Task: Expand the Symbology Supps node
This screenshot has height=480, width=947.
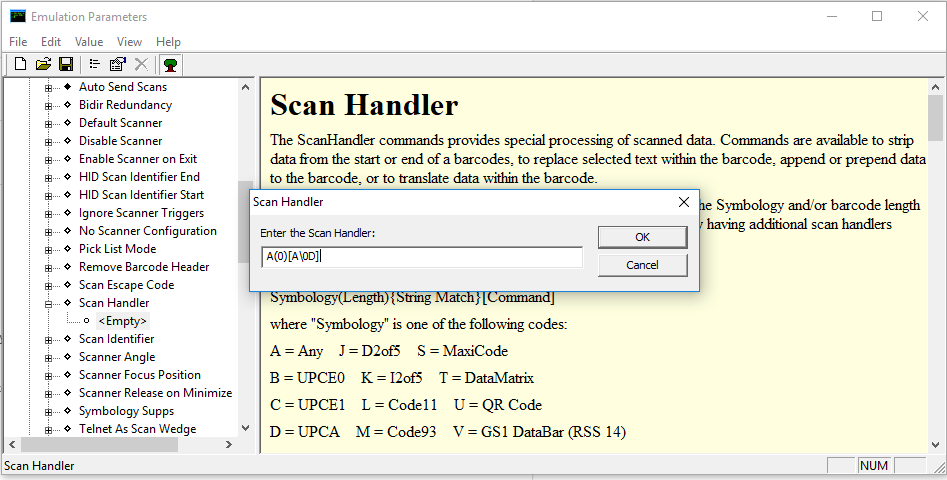Action: tap(48, 411)
